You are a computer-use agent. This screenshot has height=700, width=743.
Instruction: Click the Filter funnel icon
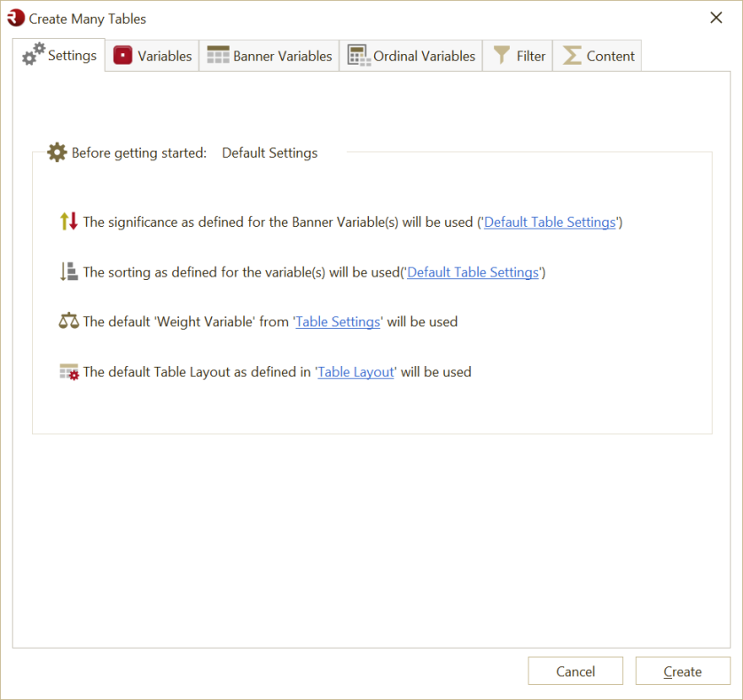[x=502, y=56]
